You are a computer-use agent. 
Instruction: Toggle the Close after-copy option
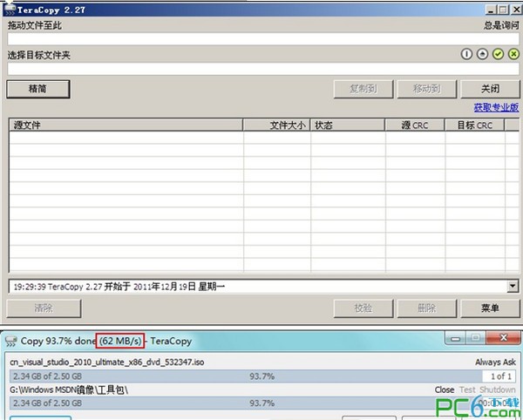[445, 390]
